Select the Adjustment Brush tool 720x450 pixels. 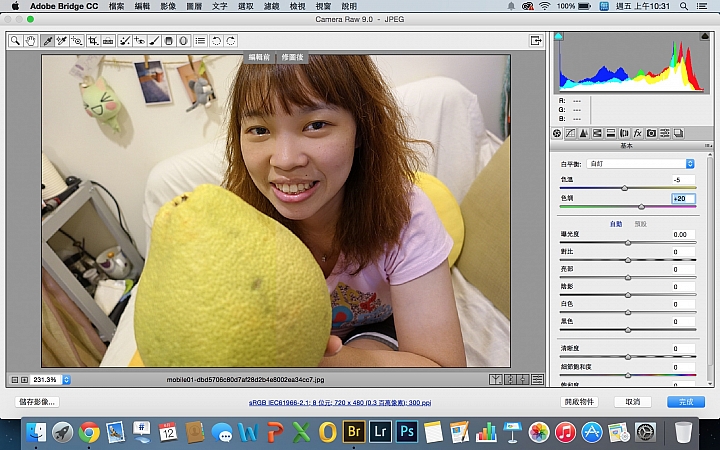pos(154,41)
